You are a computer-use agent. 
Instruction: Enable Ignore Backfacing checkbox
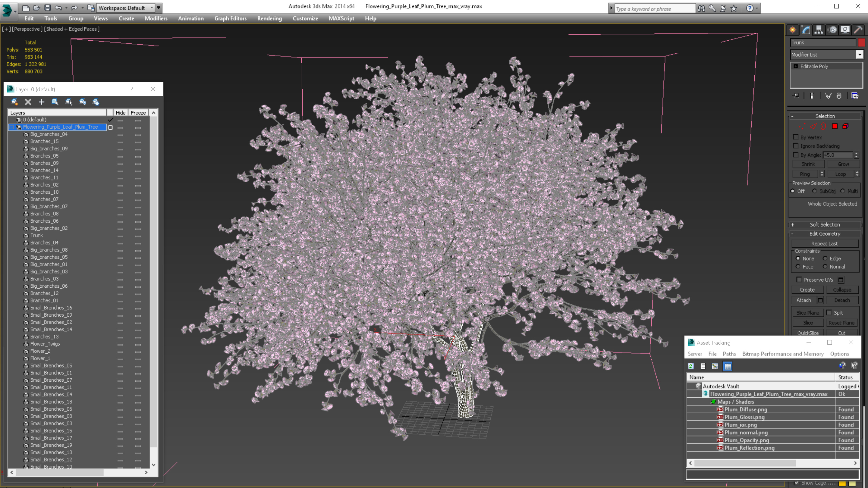[796, 146]
